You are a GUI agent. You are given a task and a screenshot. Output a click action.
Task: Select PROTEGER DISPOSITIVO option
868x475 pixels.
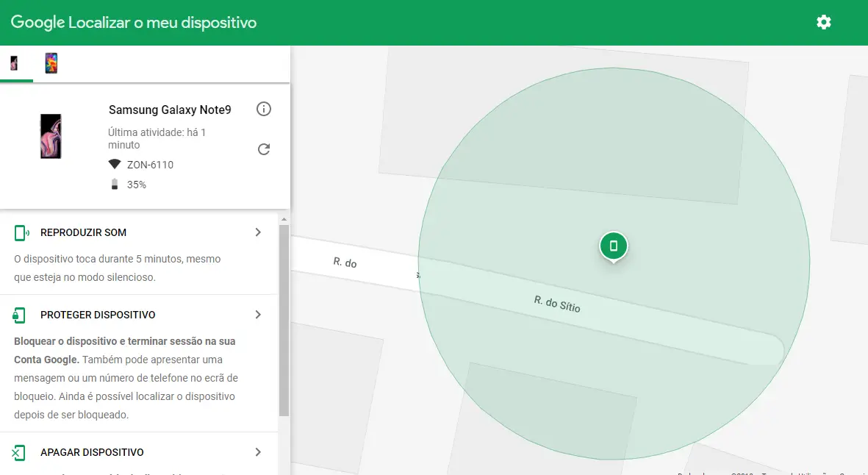pyautogui.click(x=98, y=315)
